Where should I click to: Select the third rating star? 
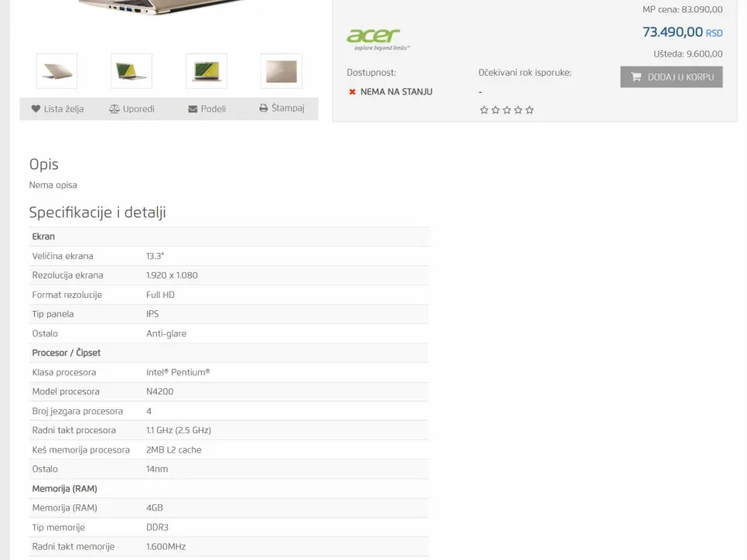click(507, 110)
